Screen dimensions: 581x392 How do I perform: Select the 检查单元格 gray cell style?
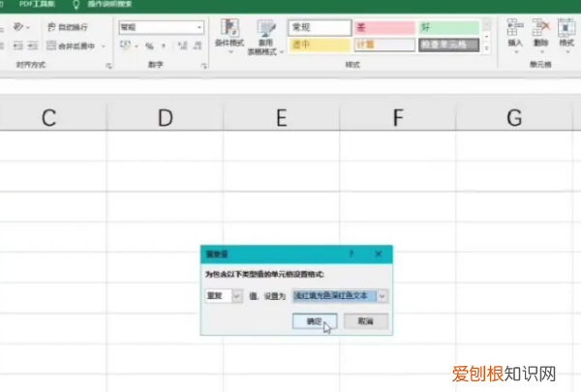pos(448,45)
